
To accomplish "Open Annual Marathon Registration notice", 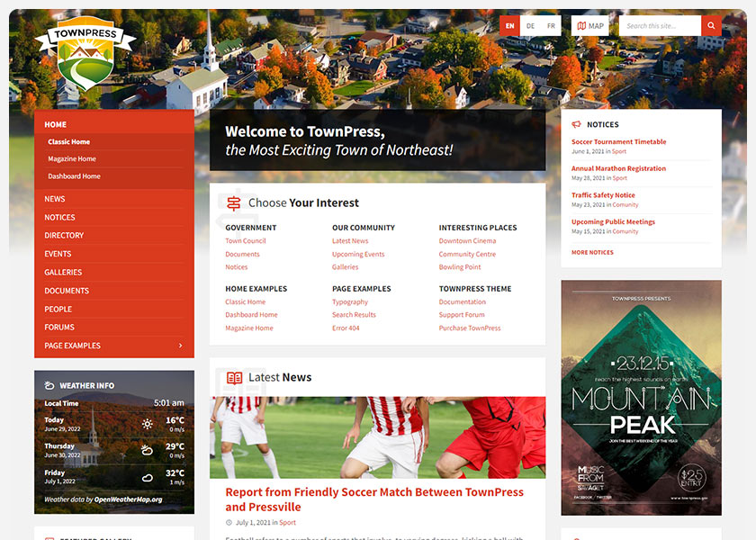I will (x=618, y=168).
